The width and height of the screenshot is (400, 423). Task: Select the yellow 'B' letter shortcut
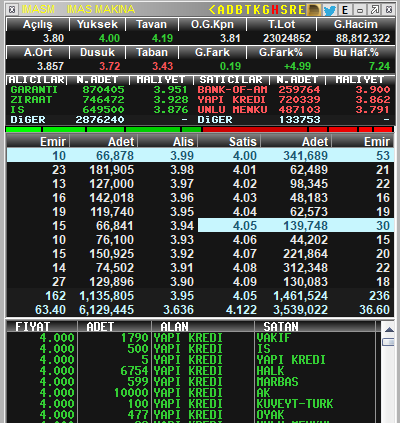pyautogui.click(x=239, y=10)
